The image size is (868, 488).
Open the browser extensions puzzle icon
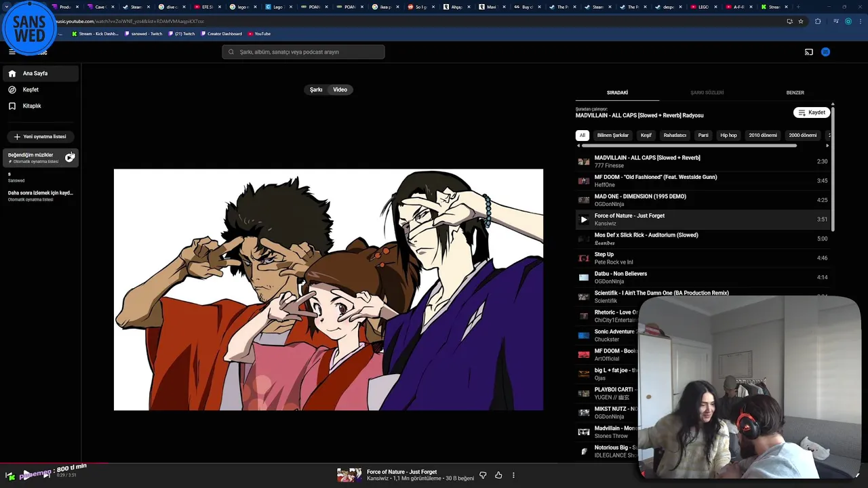pyautogui.click(x=818, y=21)
